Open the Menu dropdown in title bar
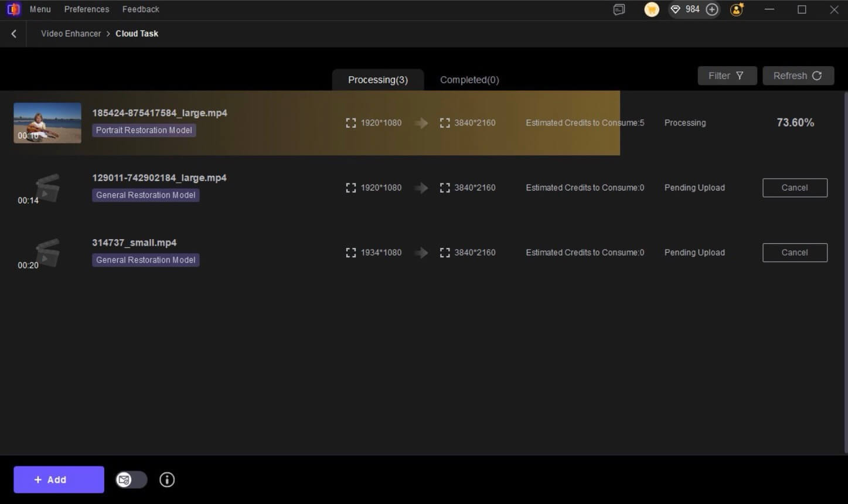848x504 pixels. pos(40,9)
